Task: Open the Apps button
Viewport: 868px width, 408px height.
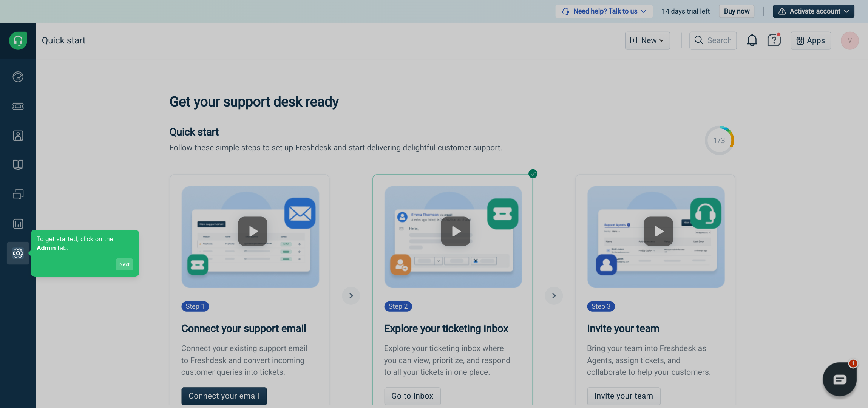Action: point(811,40)
